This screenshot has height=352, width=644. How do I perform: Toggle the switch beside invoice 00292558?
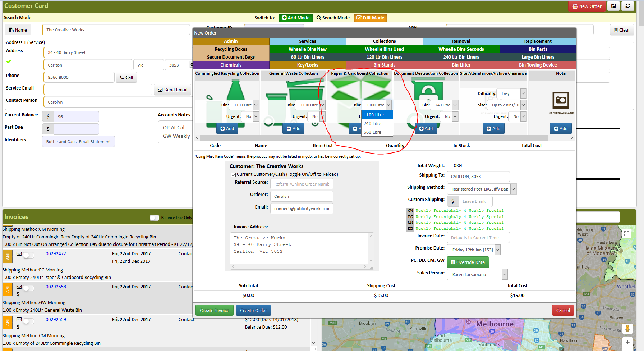click(x=28, y=288)
